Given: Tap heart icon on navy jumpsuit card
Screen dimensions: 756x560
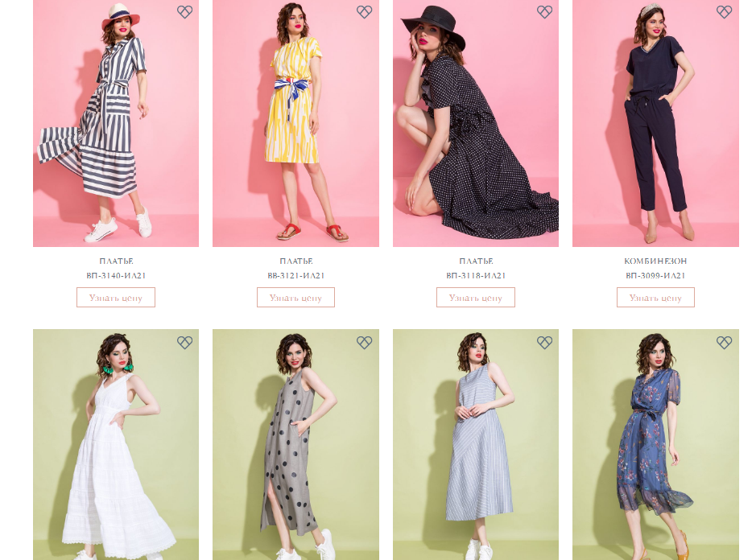Looking at the screenshot, I should point(724,12).
